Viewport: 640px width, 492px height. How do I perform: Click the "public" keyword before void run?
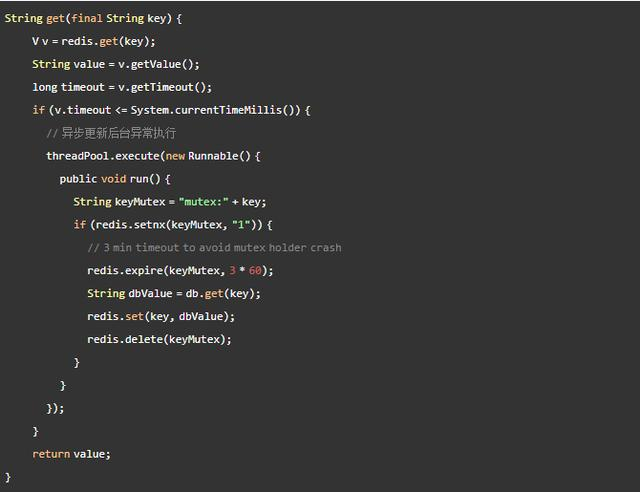(x=78, y=179)
